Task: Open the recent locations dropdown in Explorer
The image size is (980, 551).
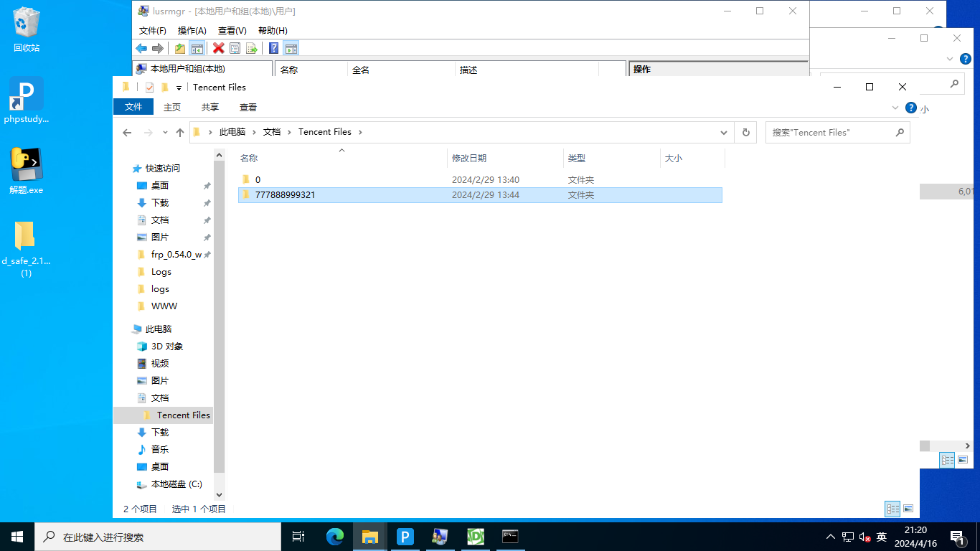Action: [x=165, y=133]
